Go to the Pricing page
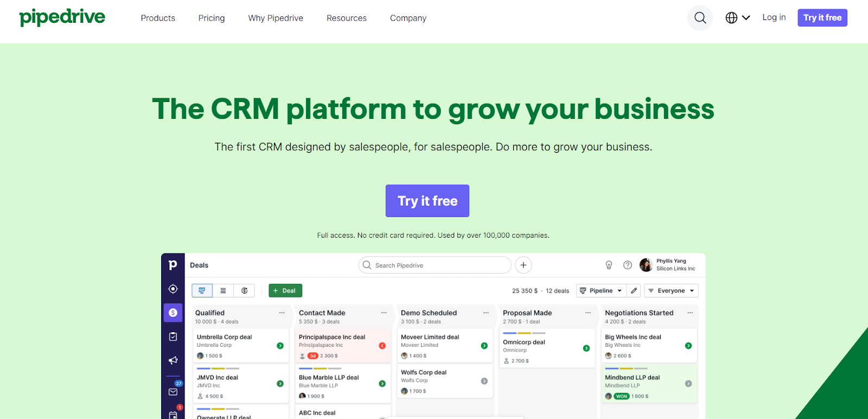 pos(212,18)
